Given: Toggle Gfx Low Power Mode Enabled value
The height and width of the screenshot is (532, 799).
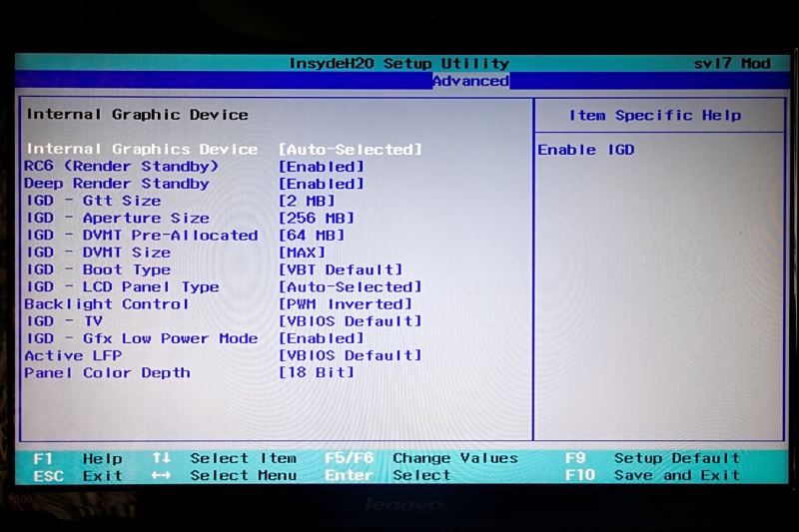Looking at the screenshot, I should tap(321, 338).
